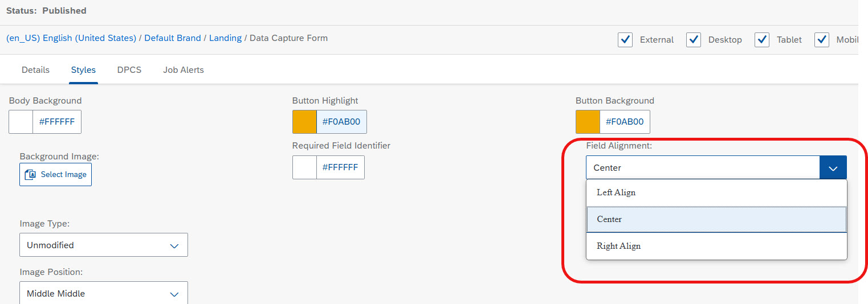
Task: Switch to the Details tab
Action: coord(35,70)
